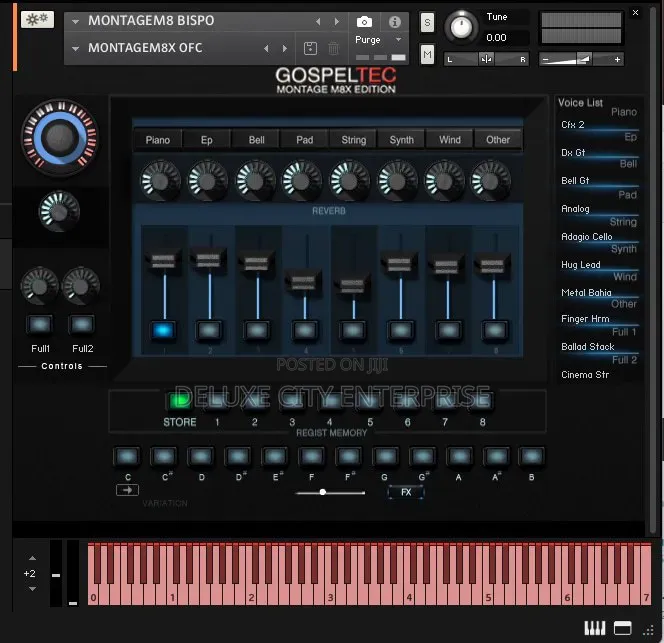Select the Bell category tab
The image size is (664, 643).
(x=256, y=140)
